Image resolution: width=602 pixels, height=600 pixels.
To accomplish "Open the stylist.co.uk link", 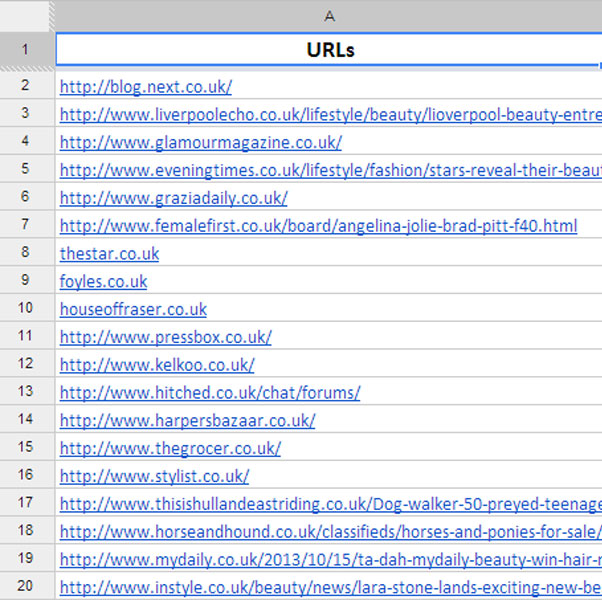I will tap(154, 476).
